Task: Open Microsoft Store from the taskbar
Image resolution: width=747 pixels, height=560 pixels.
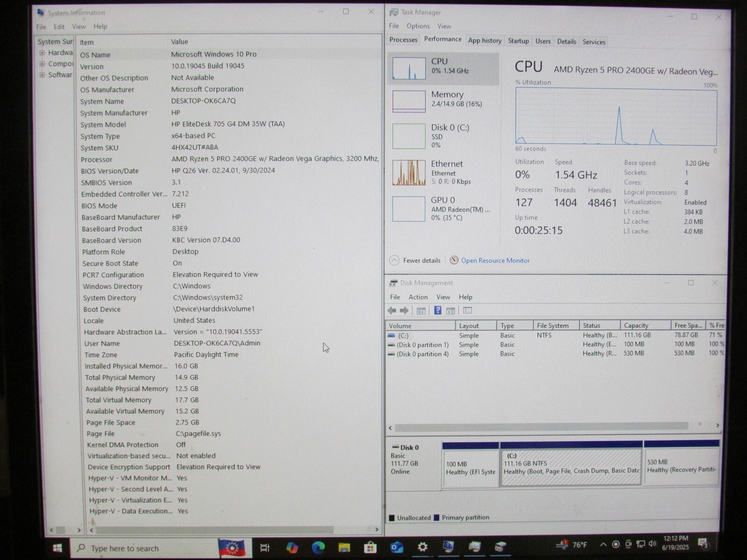Action: pos(370,547)
